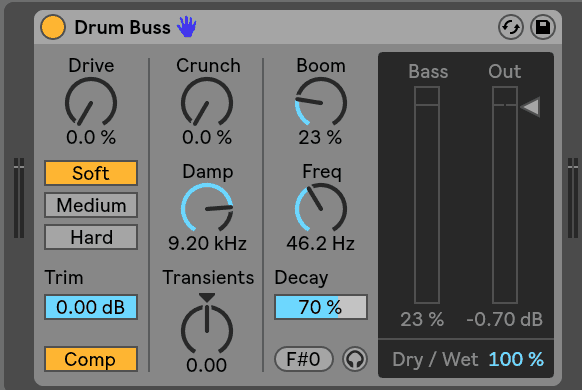This screenshot has width=582, height=390.
Task: Disable the Comp compressor button
Action: point(91,359)
